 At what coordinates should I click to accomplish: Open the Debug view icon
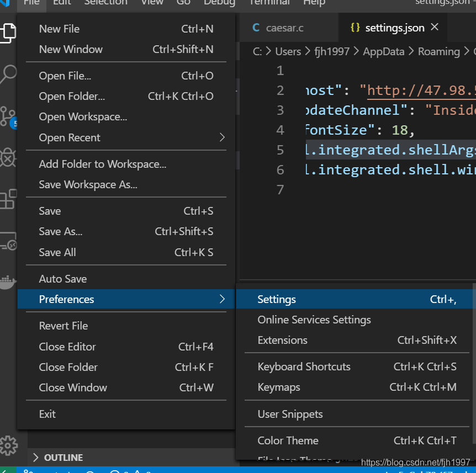coord(8,157)
